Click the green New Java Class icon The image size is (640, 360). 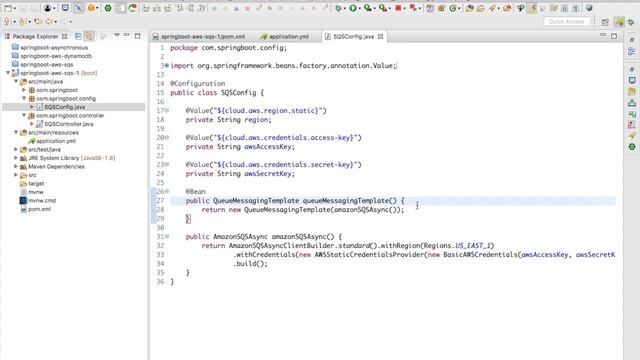point(453,8)
